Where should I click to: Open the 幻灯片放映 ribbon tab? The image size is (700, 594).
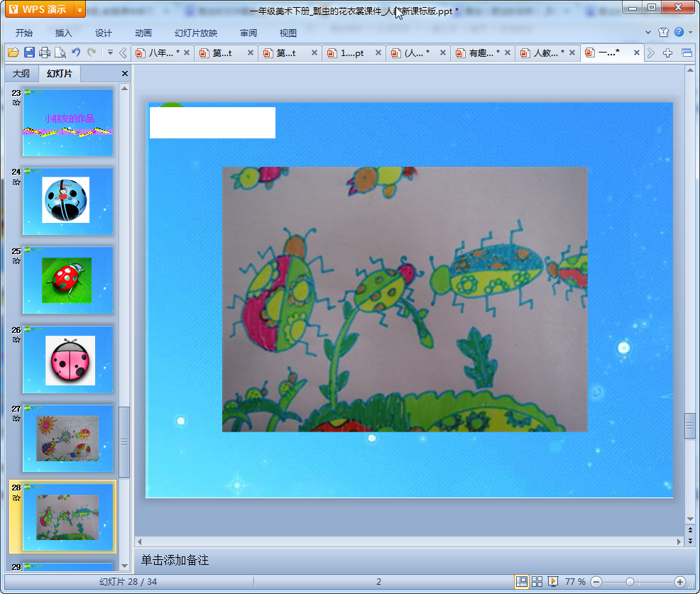coord(196,33)
